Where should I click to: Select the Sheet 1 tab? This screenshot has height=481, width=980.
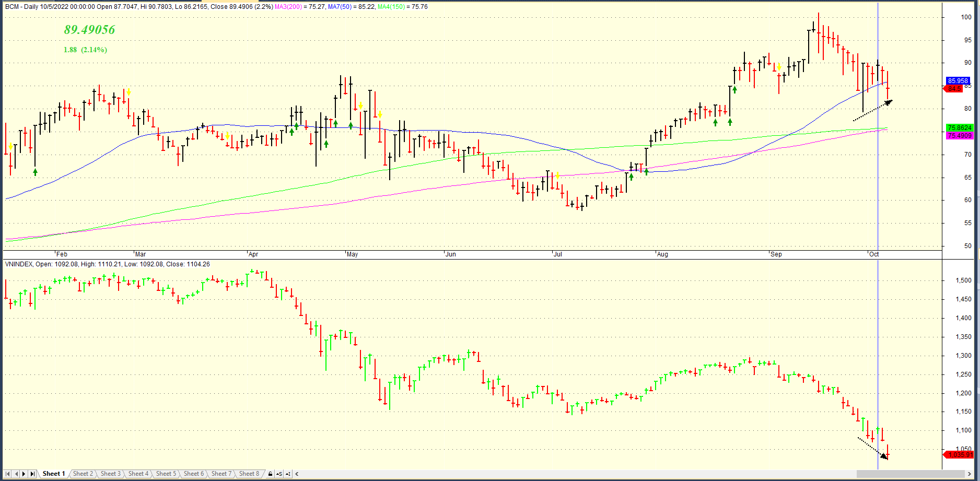pyautogui.click(x=53, y=474)
